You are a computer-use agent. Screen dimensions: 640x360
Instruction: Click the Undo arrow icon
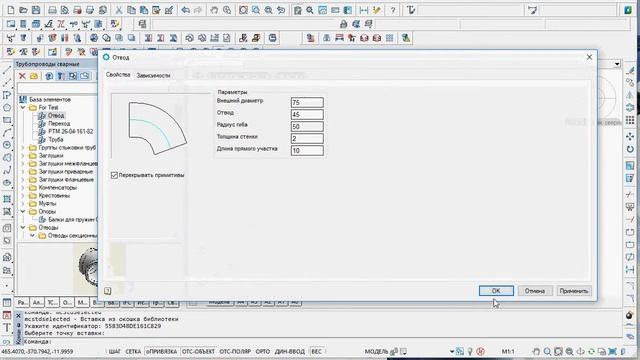click(x=186, y=10)
